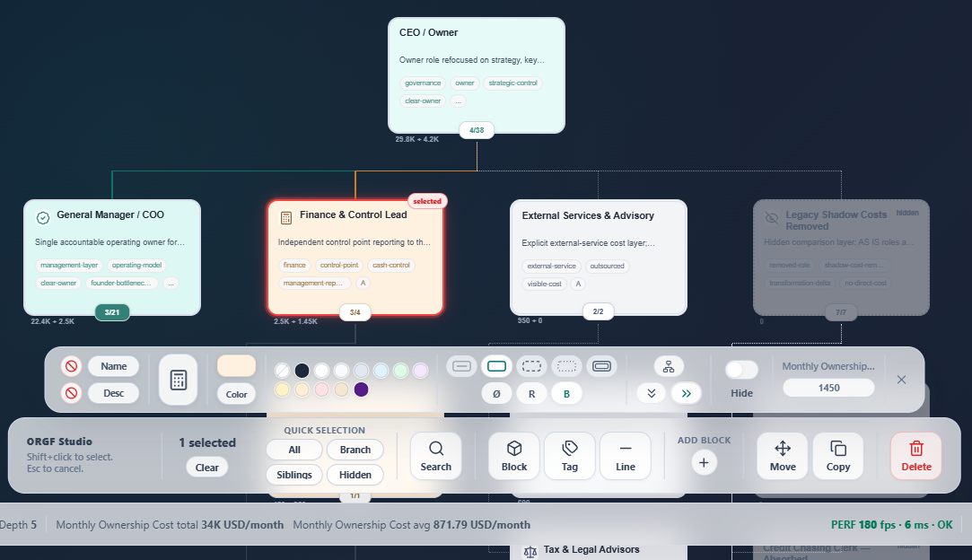Expand the 2/2 badge on External Services card
The height and width of the screenshot is (560, 972).
[599, 312]
